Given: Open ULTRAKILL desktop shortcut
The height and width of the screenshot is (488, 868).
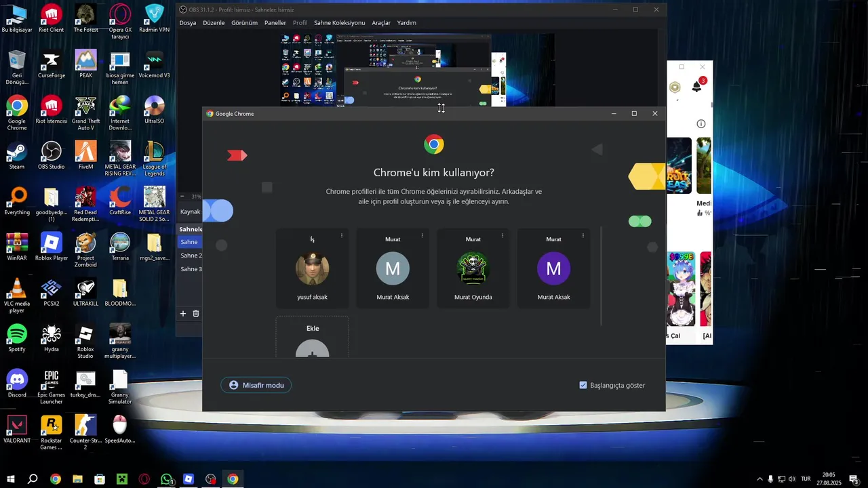Looking at the screenshot, I should pyautogui.click(x=85, y=293).
